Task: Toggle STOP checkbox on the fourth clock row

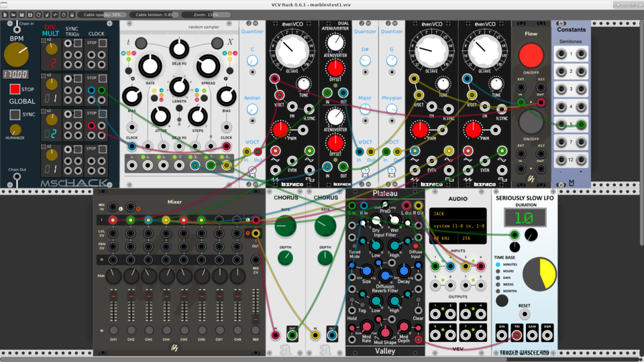Action: (x=102, y=149)
